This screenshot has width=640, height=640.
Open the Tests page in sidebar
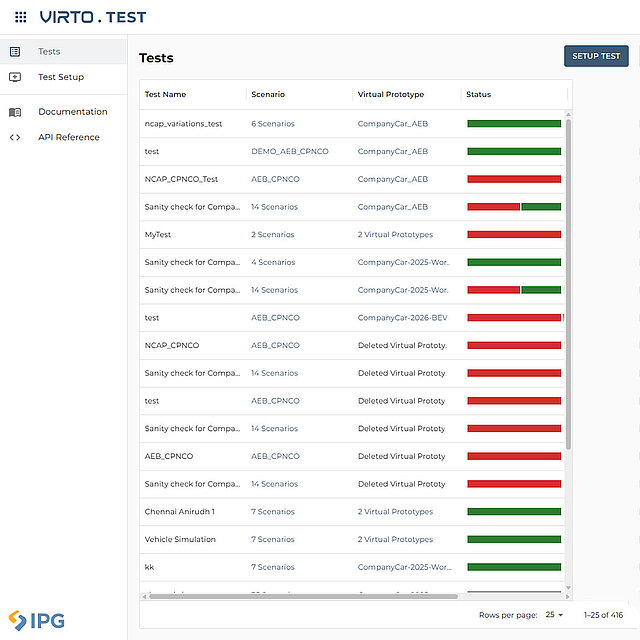pyautogui.click(x=49, y=51)
